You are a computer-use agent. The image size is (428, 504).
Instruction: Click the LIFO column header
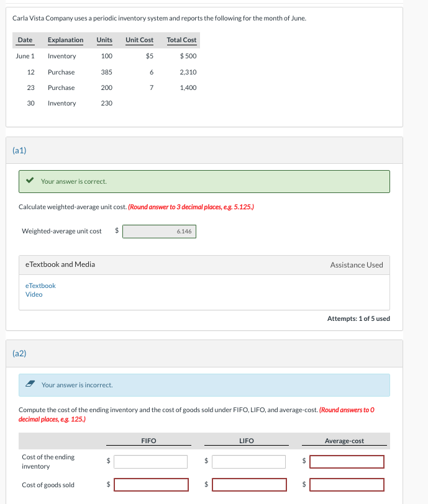[x=246, y=440]
